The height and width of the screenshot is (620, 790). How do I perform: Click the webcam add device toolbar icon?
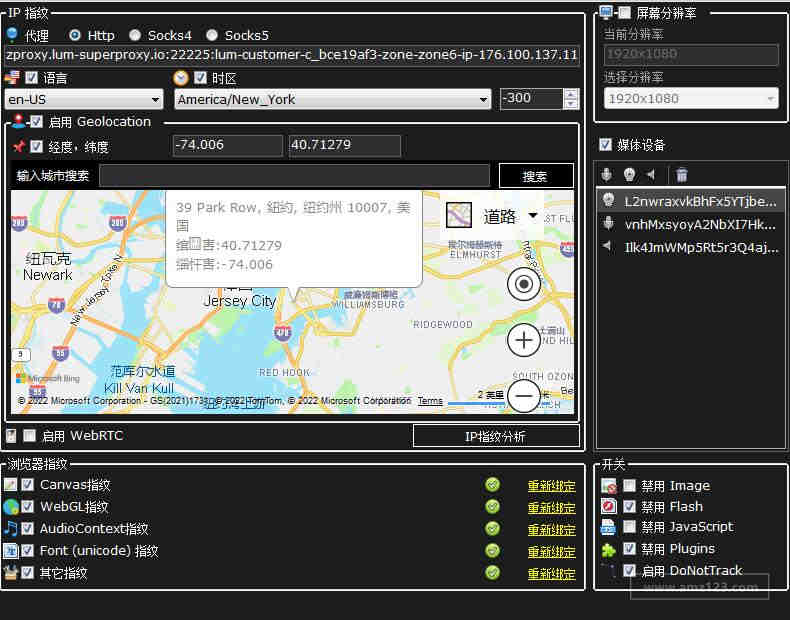629,174
